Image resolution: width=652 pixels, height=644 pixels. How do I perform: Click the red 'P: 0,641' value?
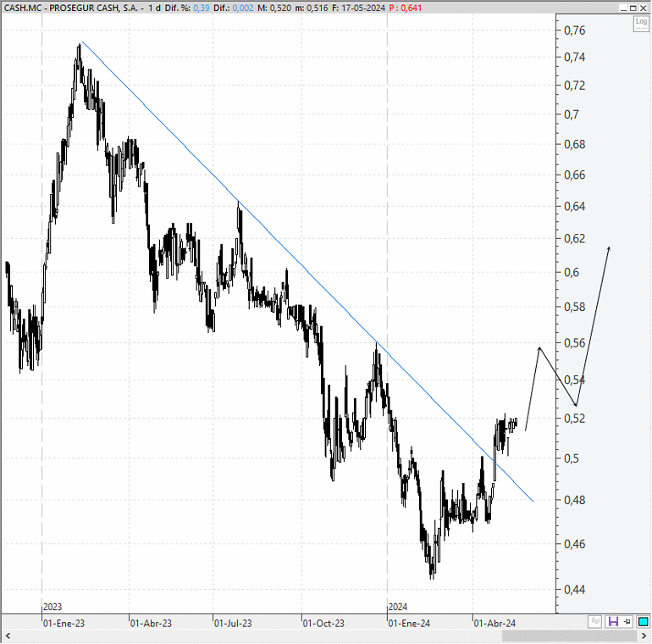tap(406, 8)
